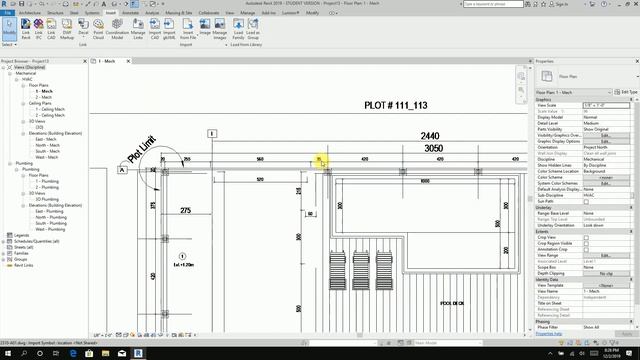Open the Select dropdown under Modify

coord(9,44)
